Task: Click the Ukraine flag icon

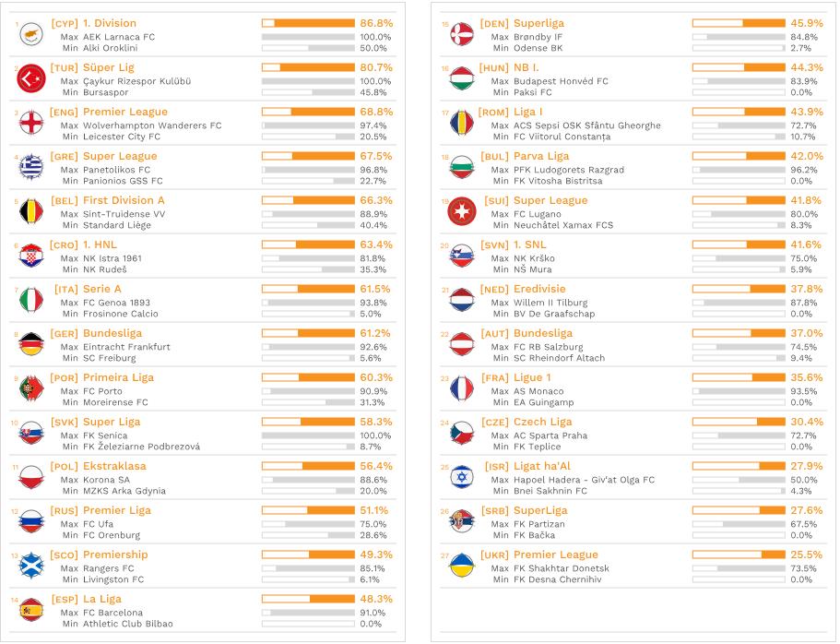Action: click(462, 566)
